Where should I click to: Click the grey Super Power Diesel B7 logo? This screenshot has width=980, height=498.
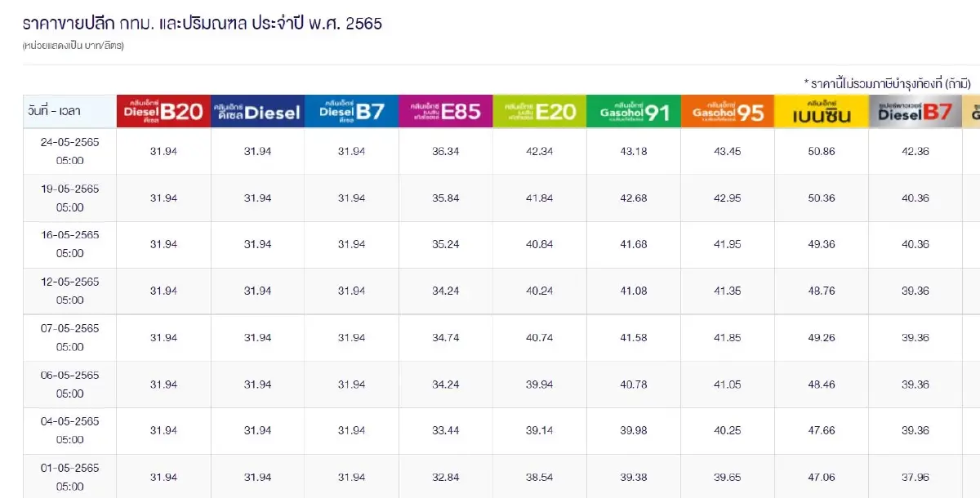tap(915, 111)
